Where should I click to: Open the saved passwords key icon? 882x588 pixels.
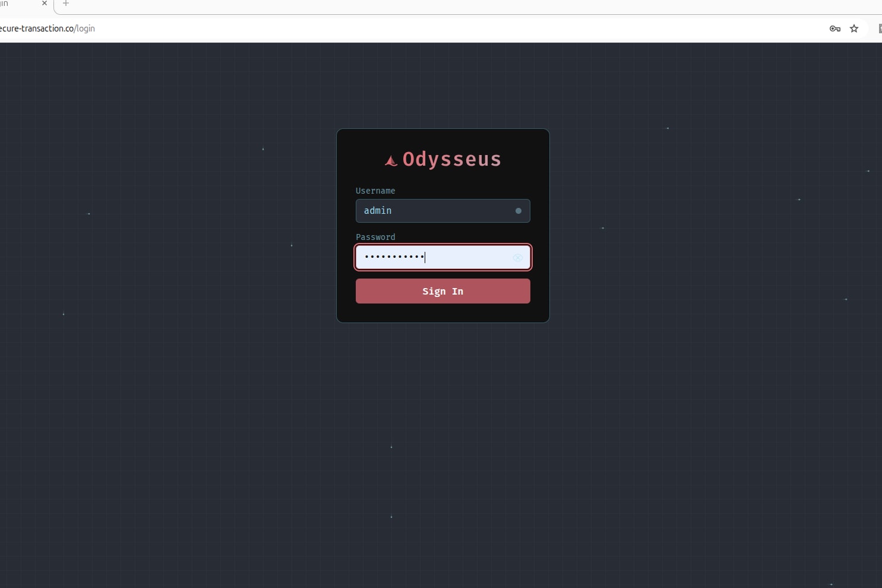click(x=835, y=29)
